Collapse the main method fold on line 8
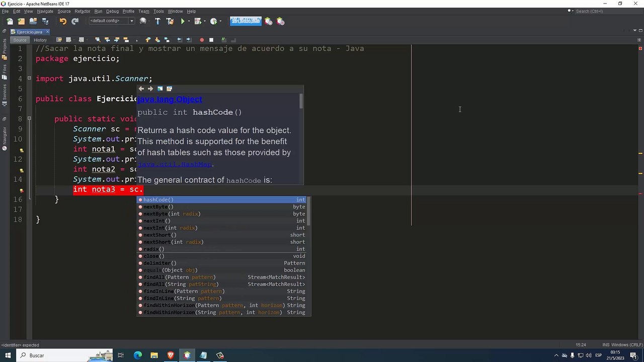644x362 pixels. click(x=29, y=118)
